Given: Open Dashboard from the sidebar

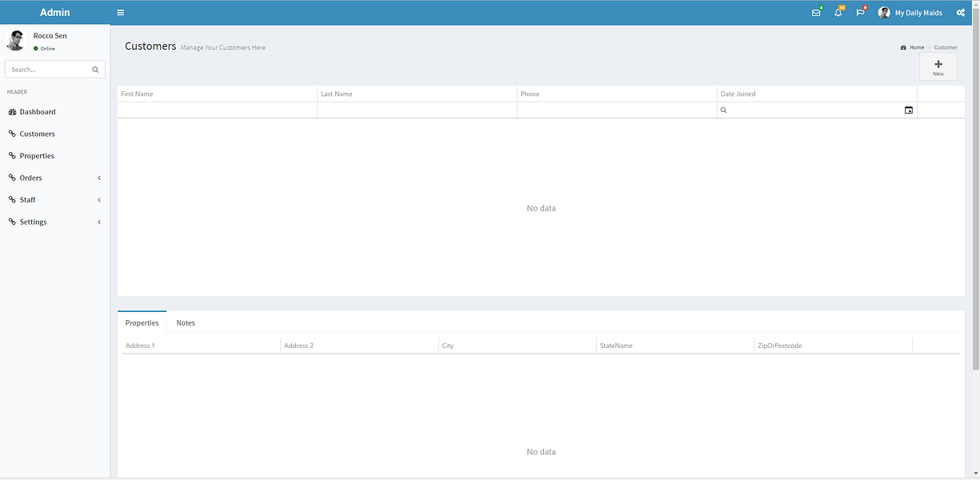Looking at the screenshot, I should (55, 112).
